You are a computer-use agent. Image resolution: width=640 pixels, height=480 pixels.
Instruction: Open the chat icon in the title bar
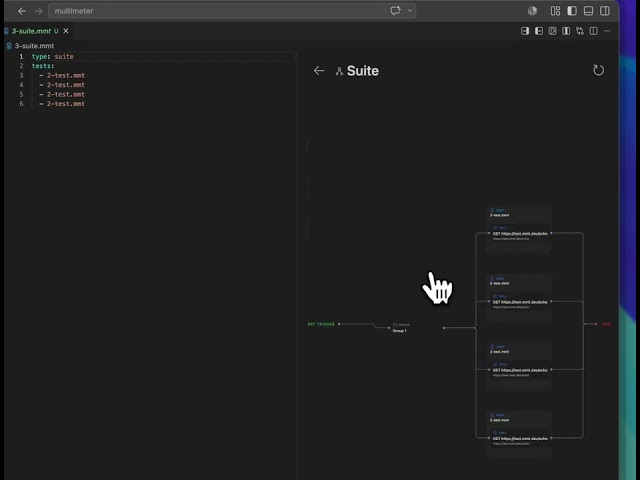[x=395, y=11]
